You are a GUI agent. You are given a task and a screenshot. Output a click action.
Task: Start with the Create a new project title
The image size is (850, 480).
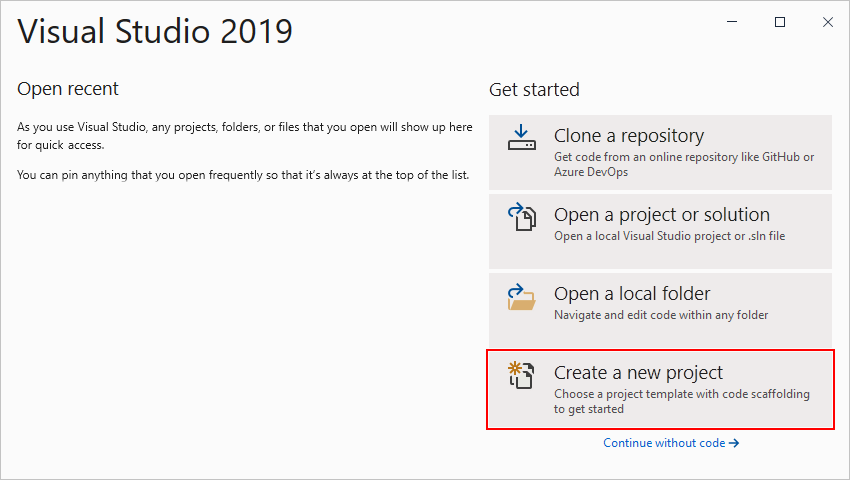[x=638, y=373]
